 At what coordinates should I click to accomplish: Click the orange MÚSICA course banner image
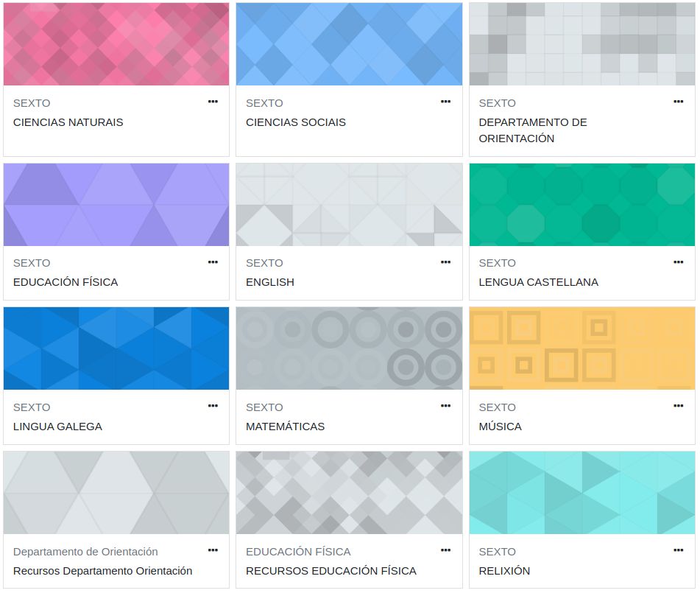coord(581,348)
